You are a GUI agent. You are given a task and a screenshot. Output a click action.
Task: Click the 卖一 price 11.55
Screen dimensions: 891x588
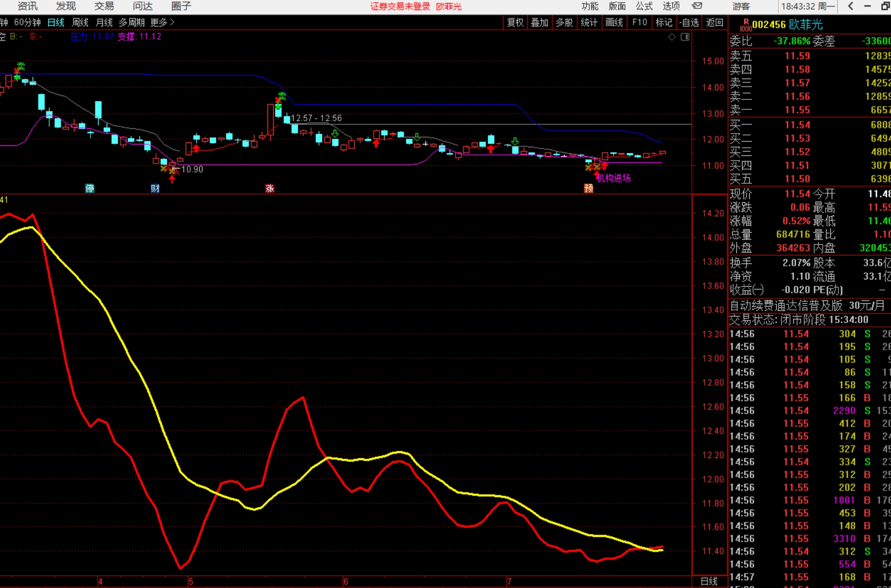(797, 110)
